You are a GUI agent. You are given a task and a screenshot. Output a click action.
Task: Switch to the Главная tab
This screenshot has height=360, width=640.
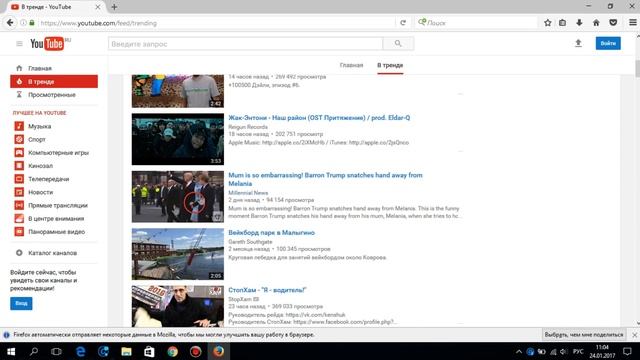coord(351,65)
